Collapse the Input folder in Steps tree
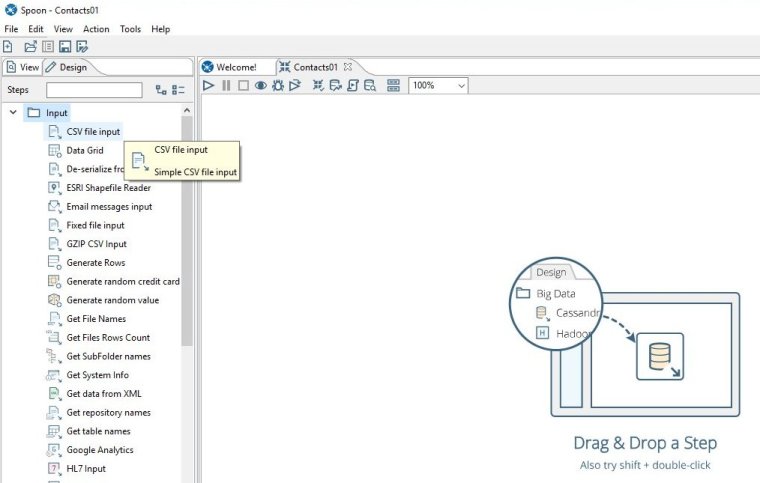The image size is (760, 483). [x=13, y=113]
